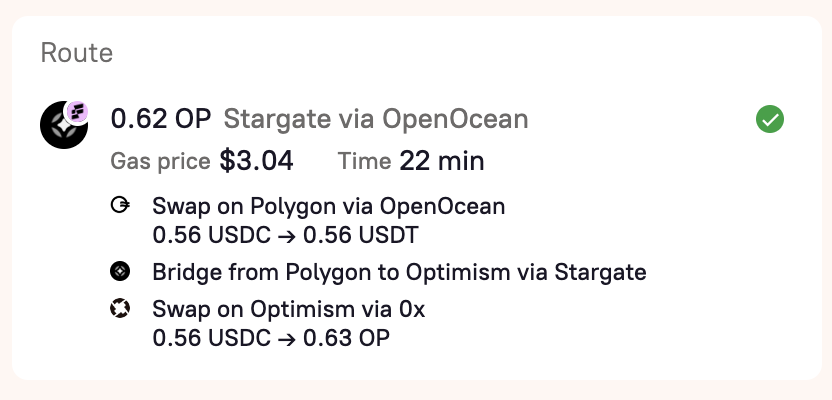Click the 0.63 OP final amount text
Image resolution: width=832 pixels, height=400 pixels.
tap(346, 338)
